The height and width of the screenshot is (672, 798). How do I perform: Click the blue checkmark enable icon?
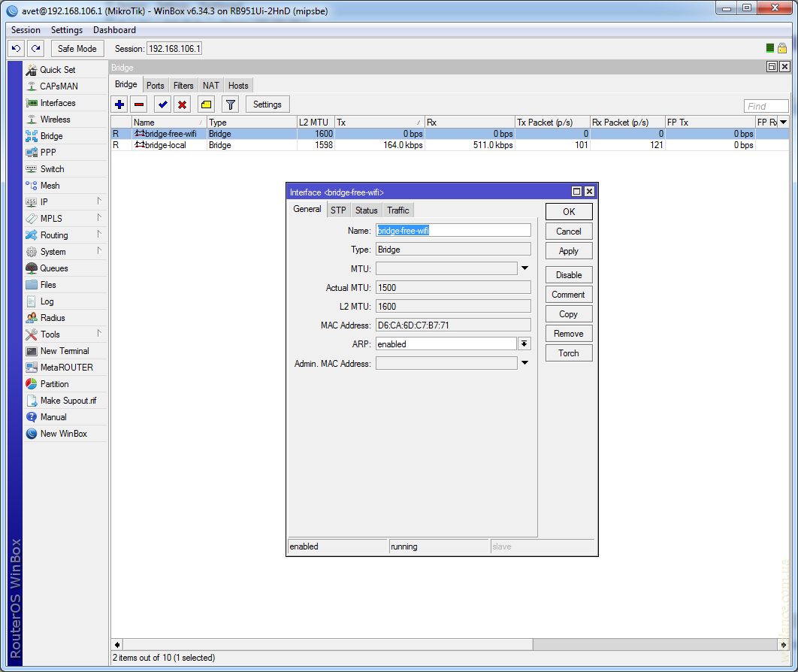(x=162, y=104)
